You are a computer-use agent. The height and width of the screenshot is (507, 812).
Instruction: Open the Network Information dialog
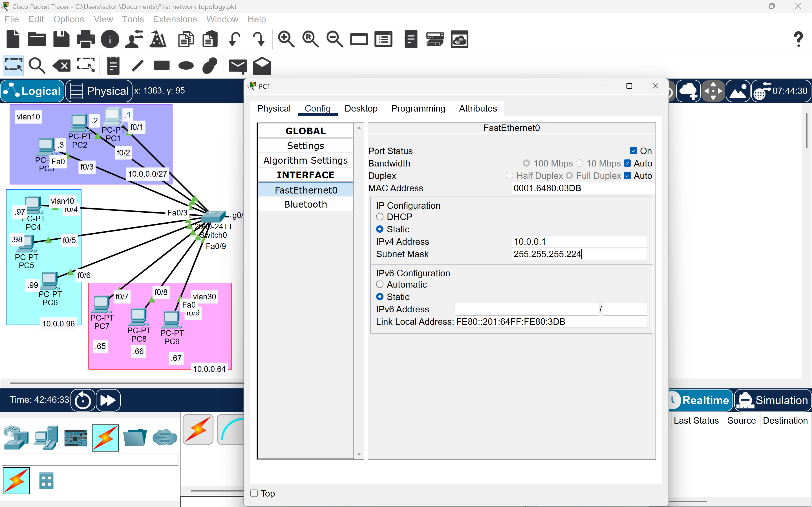tap(110, 39)
